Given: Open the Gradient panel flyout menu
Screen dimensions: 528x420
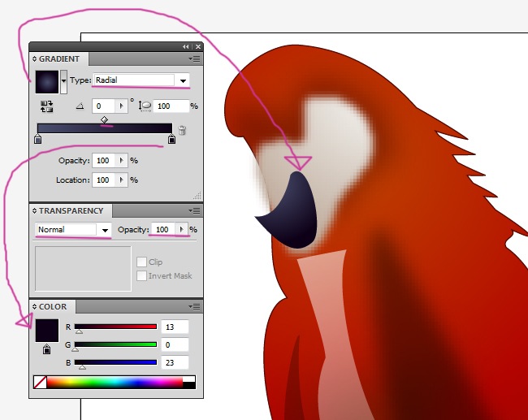Looking at the screenshot, I should pos(195,59).
